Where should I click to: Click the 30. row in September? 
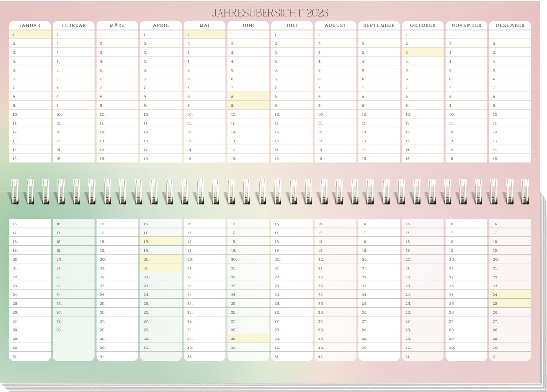379,348
